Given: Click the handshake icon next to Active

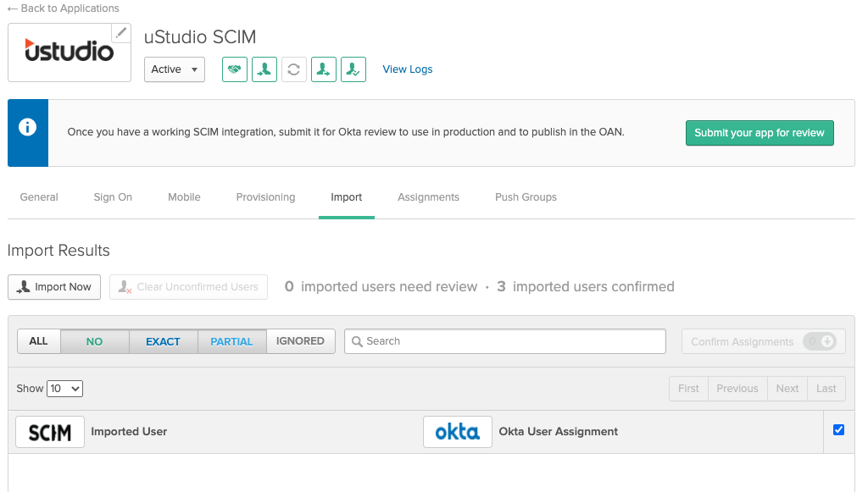Looking at the screenshot, I should [235, 69].
